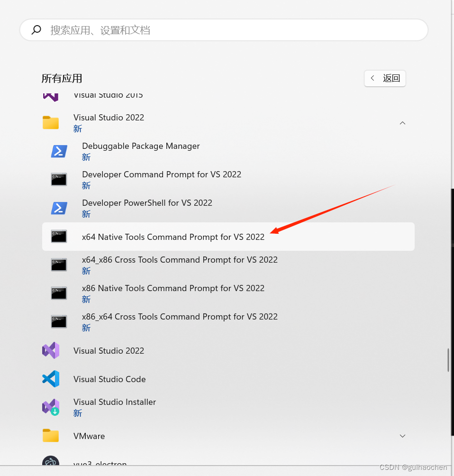Viewport: 454px width, 476px height.
Task: Click the x86_x64 Cross Tools console icon
Action: click(x=59, y=322)
